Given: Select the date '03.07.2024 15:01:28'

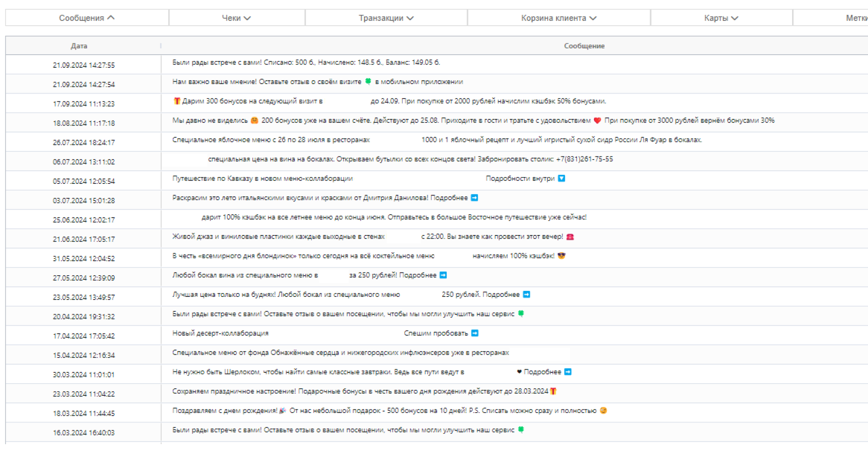Looking at the screenshot, I should [84, 201].
